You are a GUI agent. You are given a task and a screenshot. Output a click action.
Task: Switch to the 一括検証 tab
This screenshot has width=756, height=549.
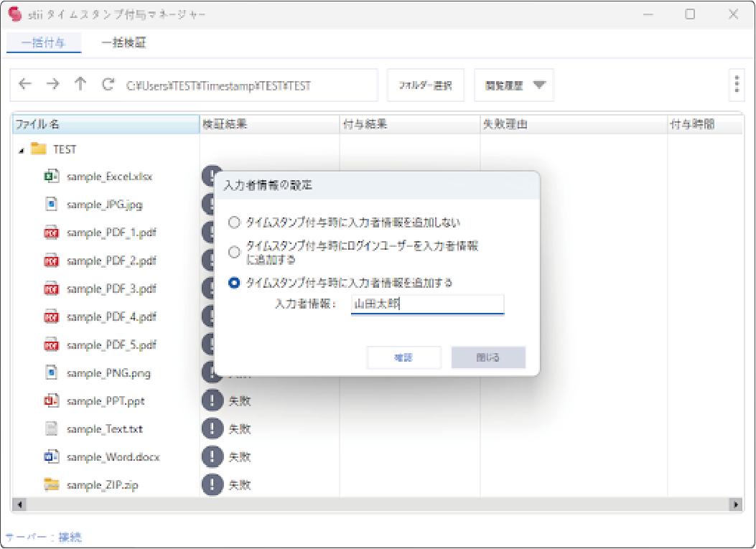click(x=124, y=43)
